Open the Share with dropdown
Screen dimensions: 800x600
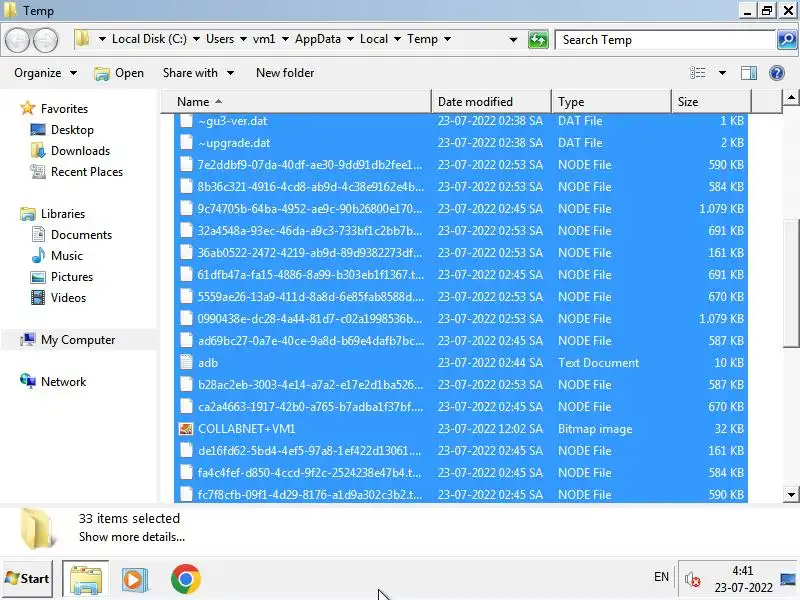click(x=198, y=73)
